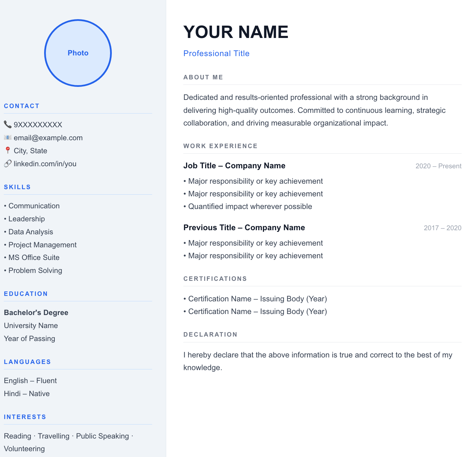Open the linkedin.com/in/you link
The width and height of the screenshot is (476, 457).
[45, 164]
